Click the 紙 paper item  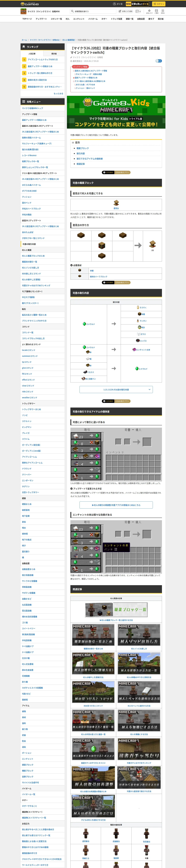pos(89,359)
